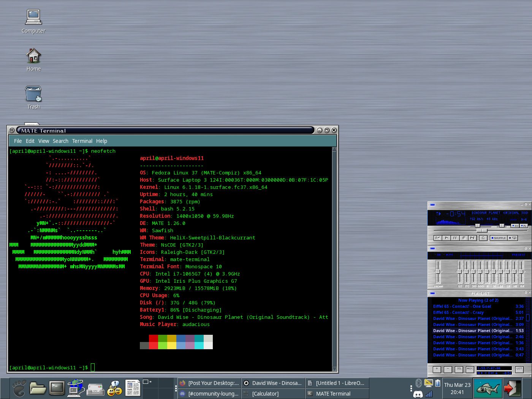
Task: Open the playlist remove (−) menu
Action: [x=448, y=369]
